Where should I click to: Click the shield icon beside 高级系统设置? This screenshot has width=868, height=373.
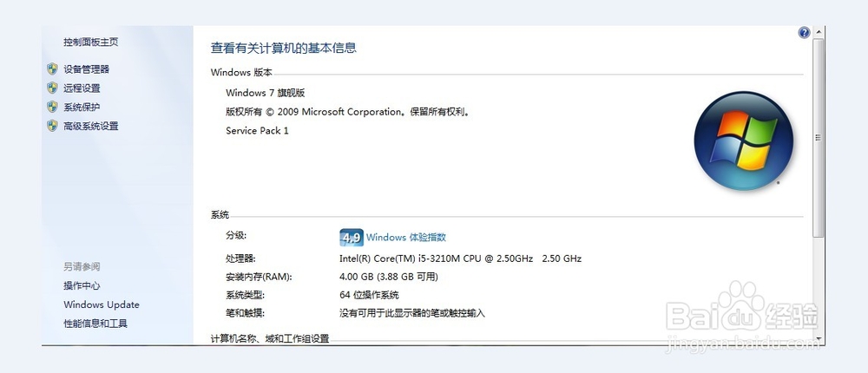52,126
